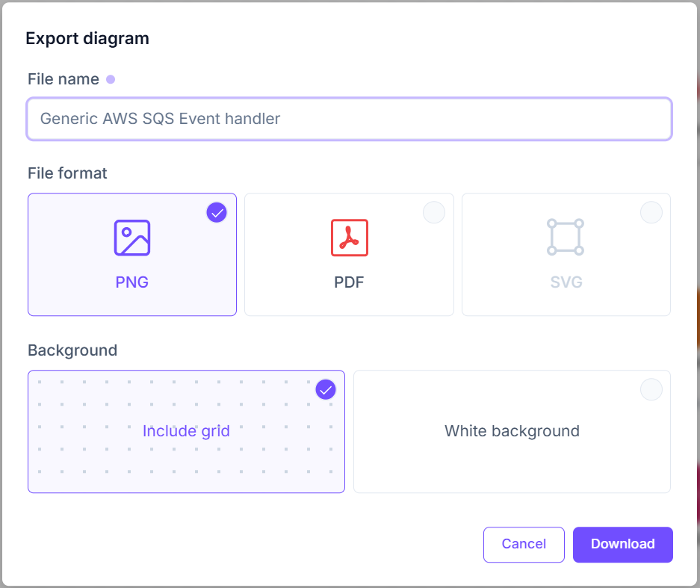Choose the White background text
The width and height of the screenshot is (700, 588).
click(x=512, y=431)
